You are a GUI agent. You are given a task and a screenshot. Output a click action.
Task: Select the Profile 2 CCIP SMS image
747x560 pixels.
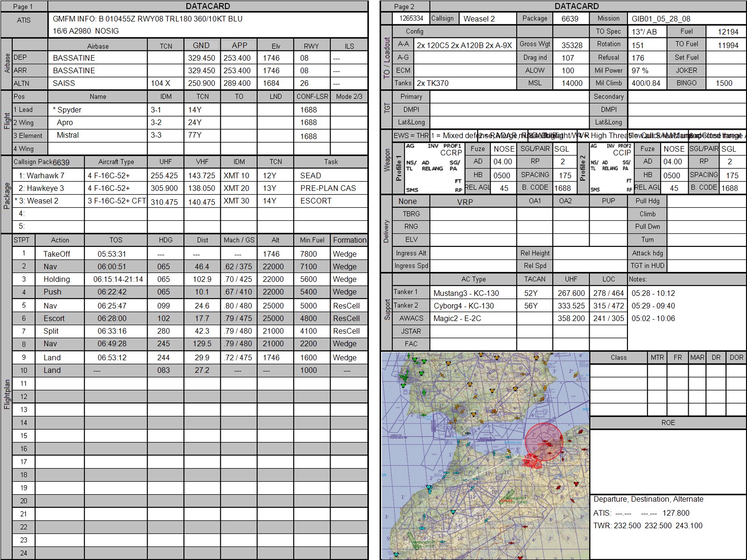(x=611, y=168)
